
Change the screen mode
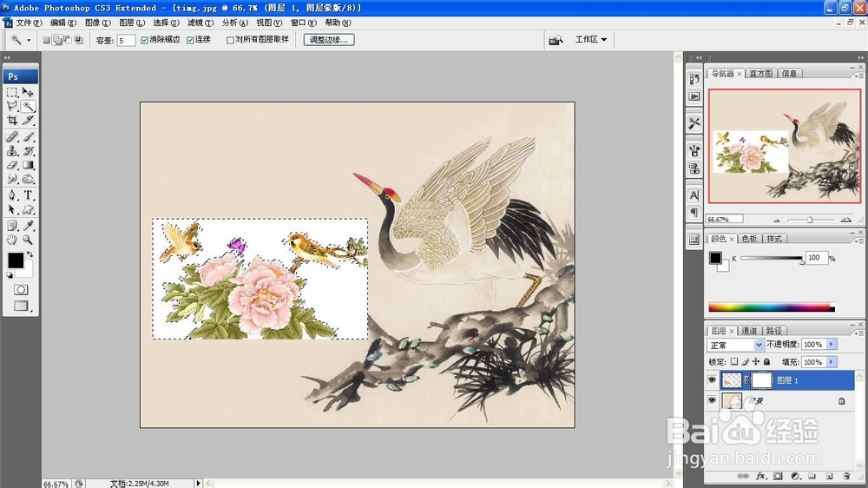pos(21,306)
